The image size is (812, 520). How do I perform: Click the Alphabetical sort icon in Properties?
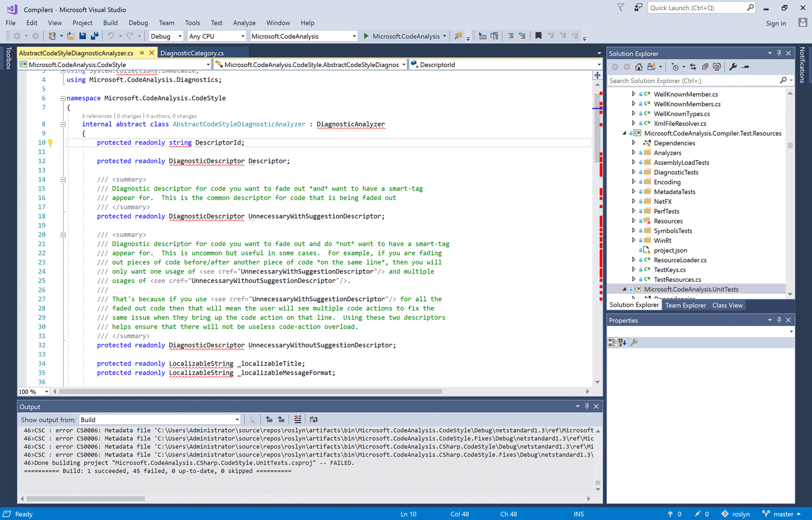click(623, 342)
